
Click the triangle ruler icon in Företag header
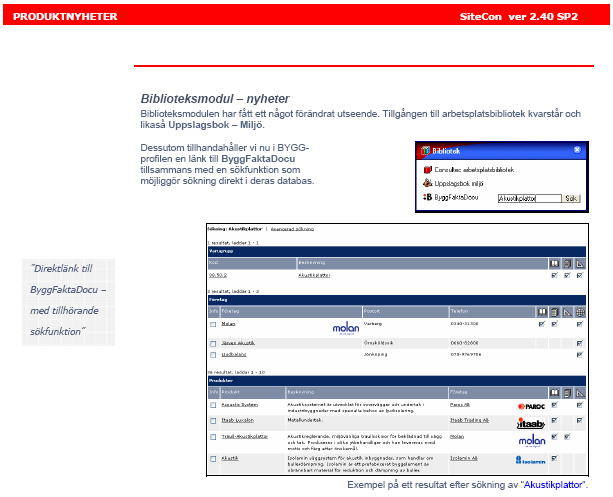pos(567,312)
